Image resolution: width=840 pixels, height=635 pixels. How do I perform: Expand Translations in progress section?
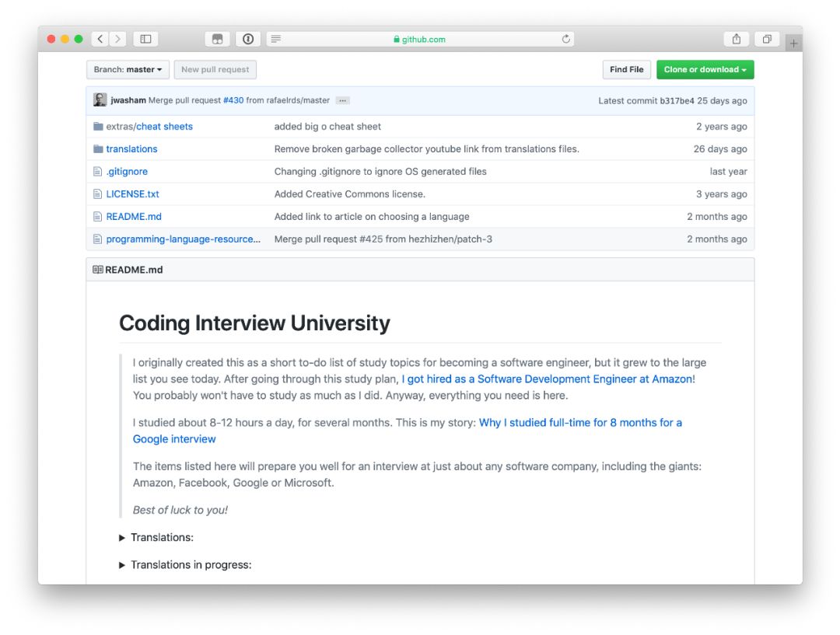[x=122, y=565]
